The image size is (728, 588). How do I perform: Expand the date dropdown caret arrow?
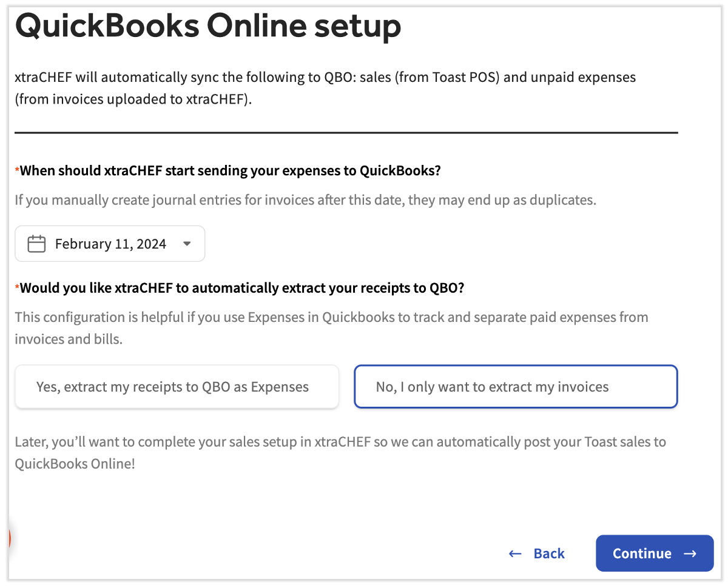click(x=187, y=244)
